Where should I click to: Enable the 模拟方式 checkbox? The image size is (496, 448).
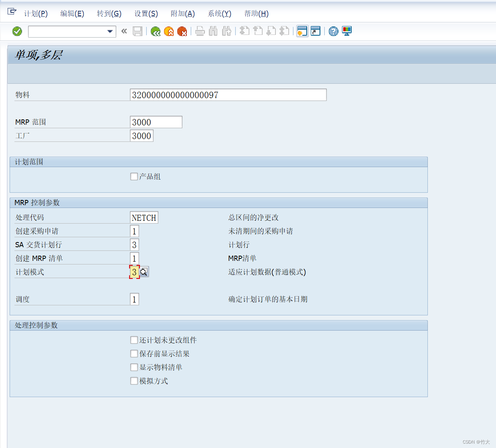[134, 381]
